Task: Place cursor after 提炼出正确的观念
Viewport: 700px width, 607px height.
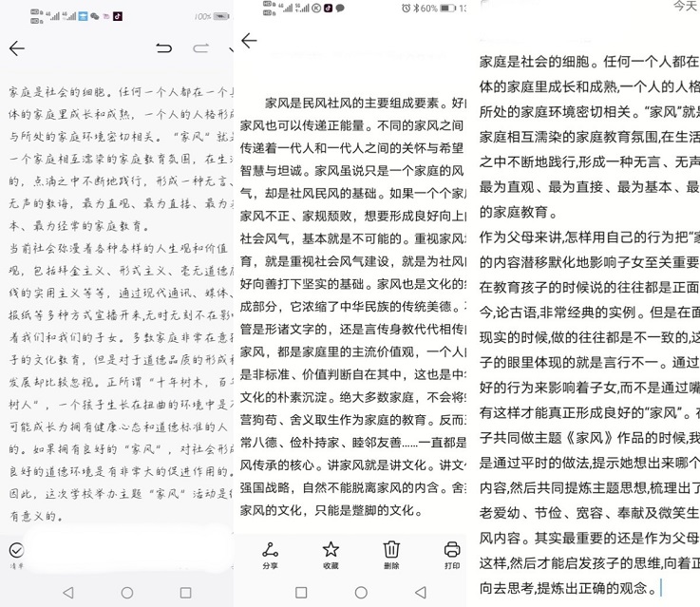Action: tap(662, 588)
